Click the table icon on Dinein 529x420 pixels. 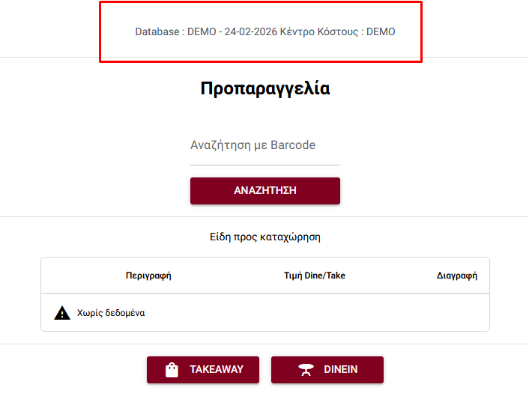pyautogui.click(x=305, y=370)
